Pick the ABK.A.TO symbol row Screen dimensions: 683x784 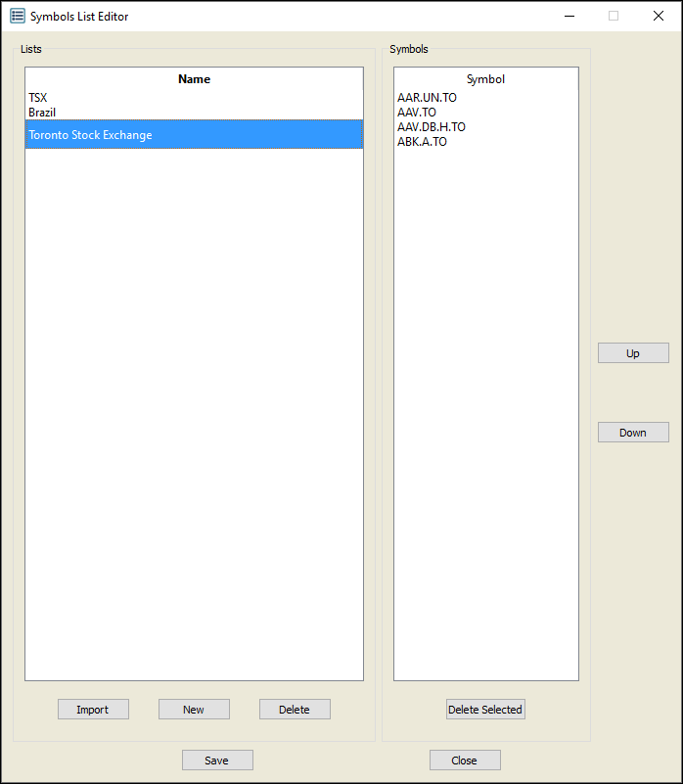[422, 142]
